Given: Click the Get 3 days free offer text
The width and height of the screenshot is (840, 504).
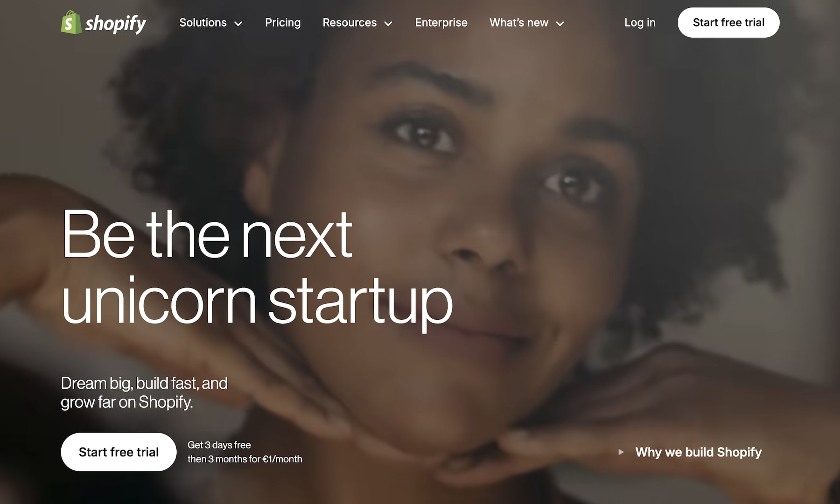Looking at the screenshot, I should (x=219, y=445).
